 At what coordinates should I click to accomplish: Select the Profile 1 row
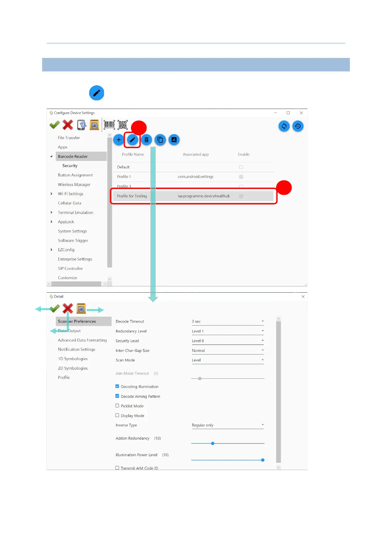tap(193, 177)
